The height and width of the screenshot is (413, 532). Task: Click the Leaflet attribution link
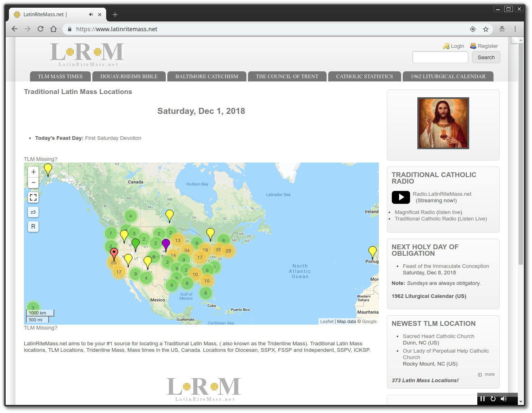[x=327, y=321]
